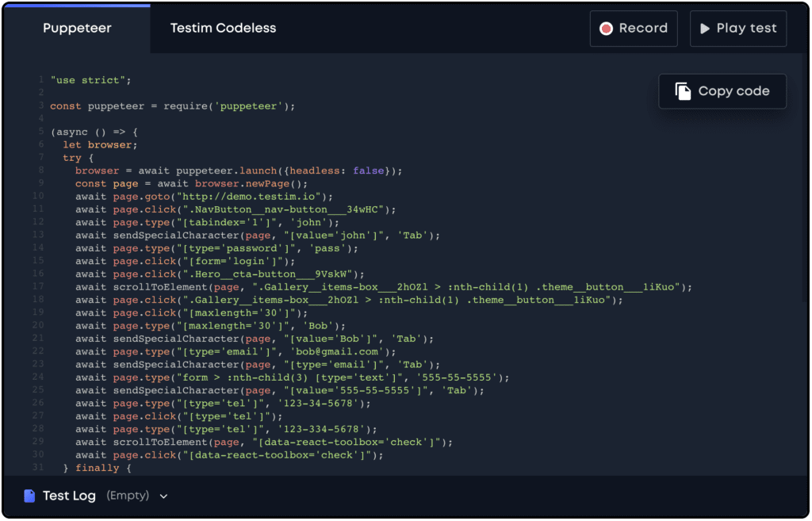This screenshot has width=812, height=521.
Task: Run the test with Play test
Action: 738,29
